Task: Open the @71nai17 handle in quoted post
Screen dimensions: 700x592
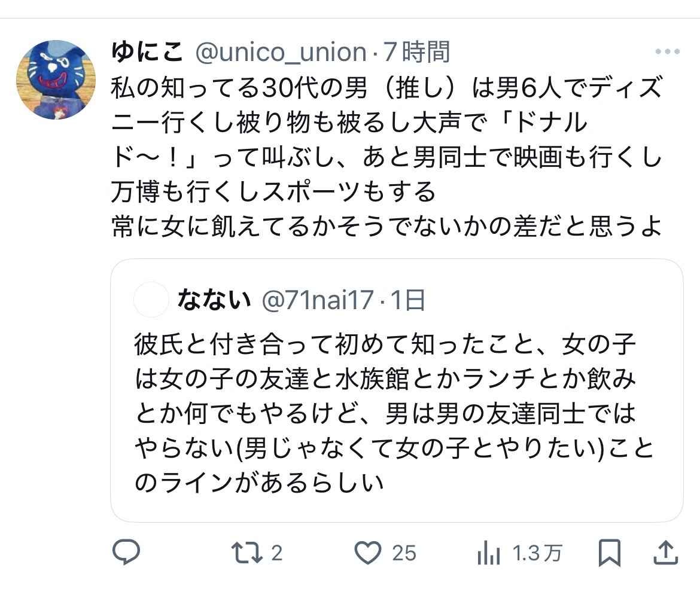Action: [317, 300]
